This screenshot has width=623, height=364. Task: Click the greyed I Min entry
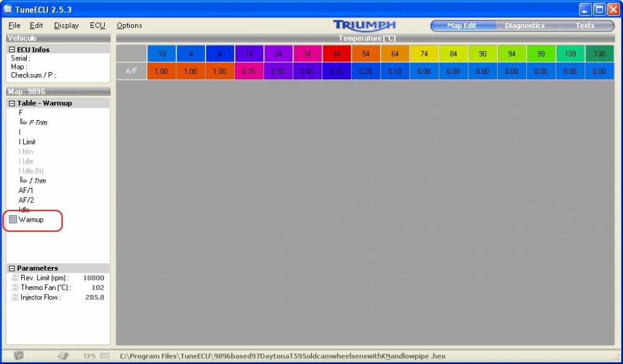click(26, 151)
